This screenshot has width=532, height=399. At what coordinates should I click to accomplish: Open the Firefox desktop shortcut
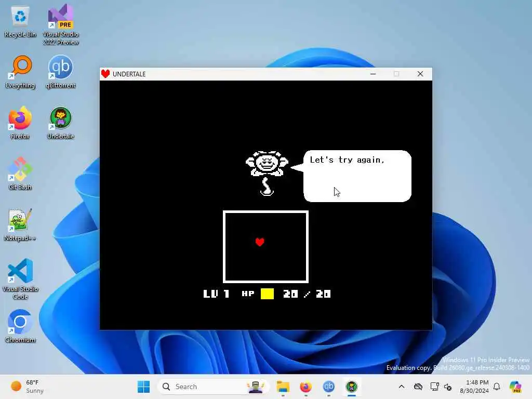(x=20, y=123)
